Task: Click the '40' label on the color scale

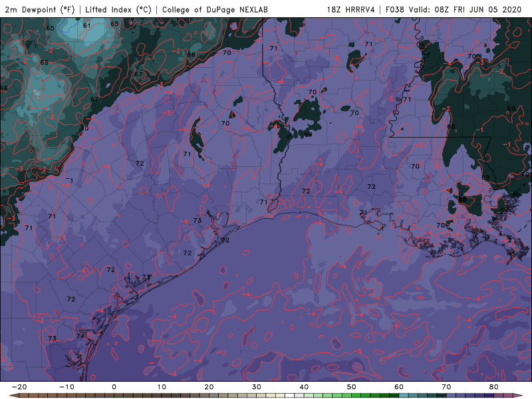Action: tap(304, 387)
